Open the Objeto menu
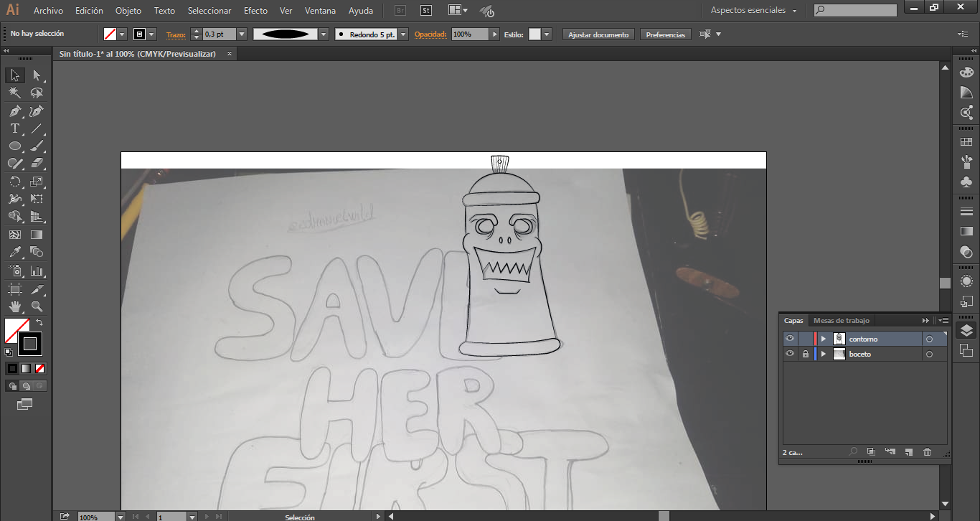The image size is (980, 521). pyautogui.click(x=128, y=11)
